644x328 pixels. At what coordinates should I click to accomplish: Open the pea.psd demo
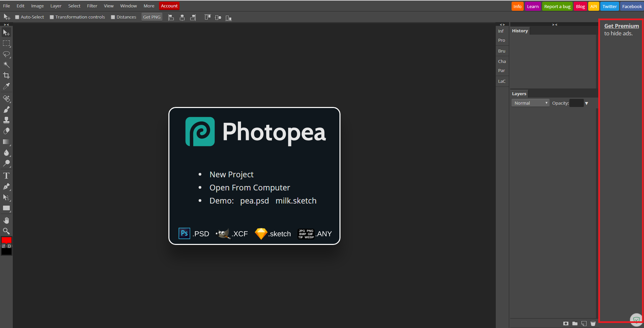pyautogui.click(x=254, y=201)
